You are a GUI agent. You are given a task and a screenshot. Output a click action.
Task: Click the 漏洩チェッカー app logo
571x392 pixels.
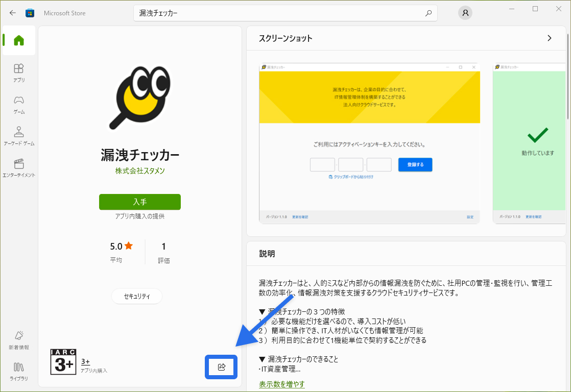coord(140,97)
